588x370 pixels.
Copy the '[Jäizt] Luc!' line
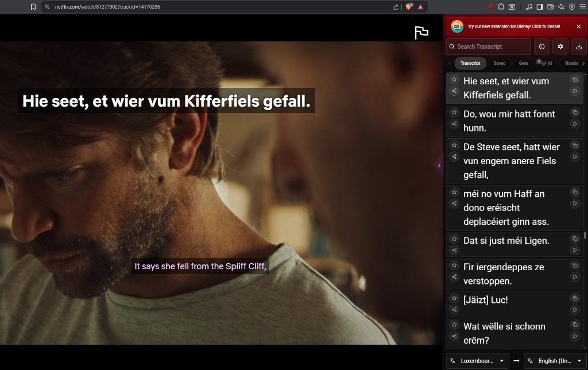pyautogui.click(x=575, y=298)
